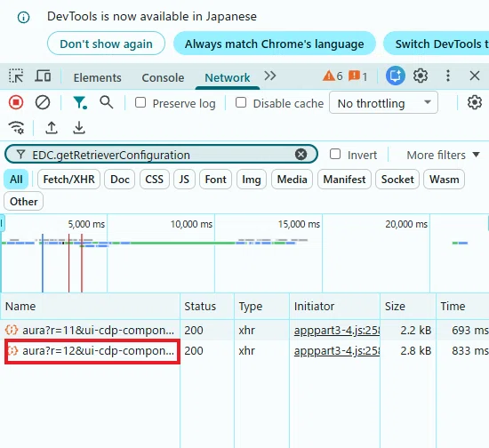489x448 pixels.
Task: Enable the Preserve log checkbox
Action: pyautogui.click(x=140, y=102)
